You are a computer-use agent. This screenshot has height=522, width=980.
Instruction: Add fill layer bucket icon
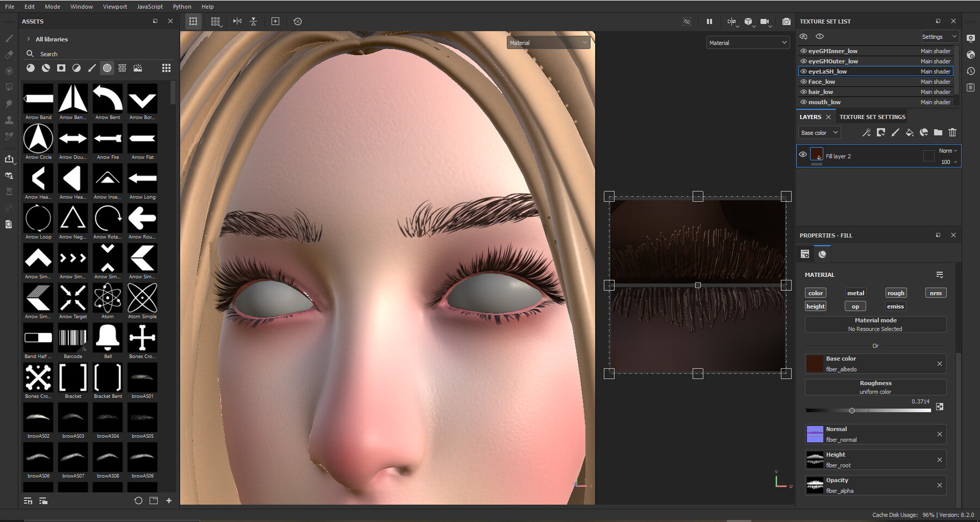coord(909,132)
